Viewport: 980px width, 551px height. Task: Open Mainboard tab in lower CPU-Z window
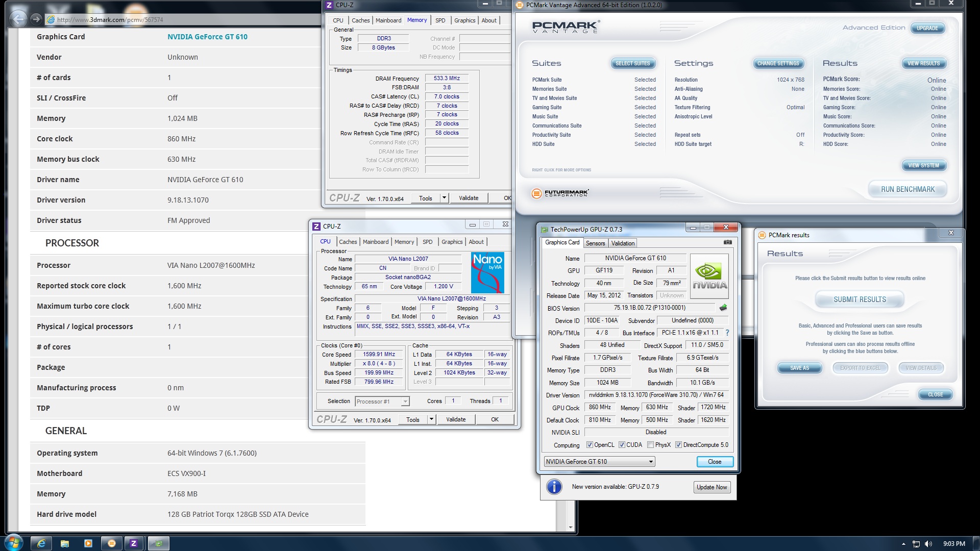coord(376,242)
